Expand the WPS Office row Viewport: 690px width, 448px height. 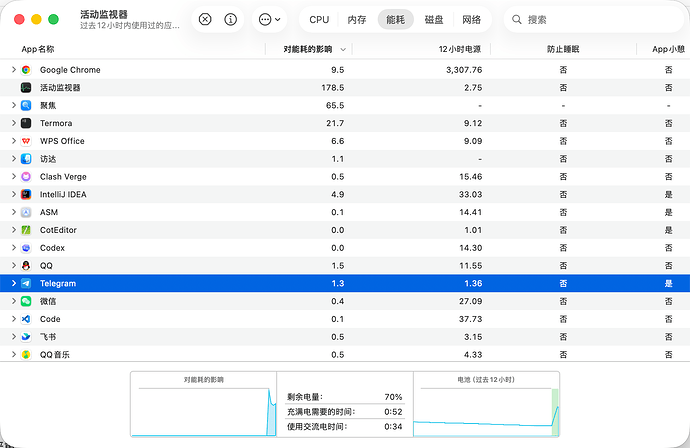click(x=14, y=141)
